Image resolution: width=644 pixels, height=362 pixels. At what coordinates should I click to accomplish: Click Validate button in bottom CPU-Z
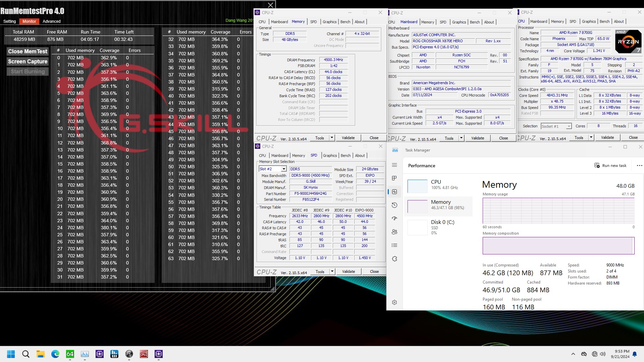pos(349,271)
